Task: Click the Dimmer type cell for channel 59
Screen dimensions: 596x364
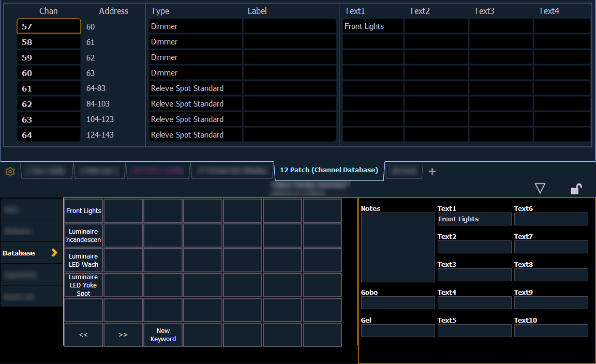Action: coord(196,58)
